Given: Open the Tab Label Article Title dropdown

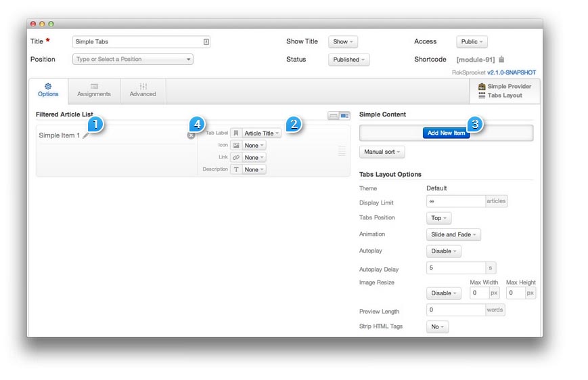Looking at the screenshot, I should click(262, 133).
